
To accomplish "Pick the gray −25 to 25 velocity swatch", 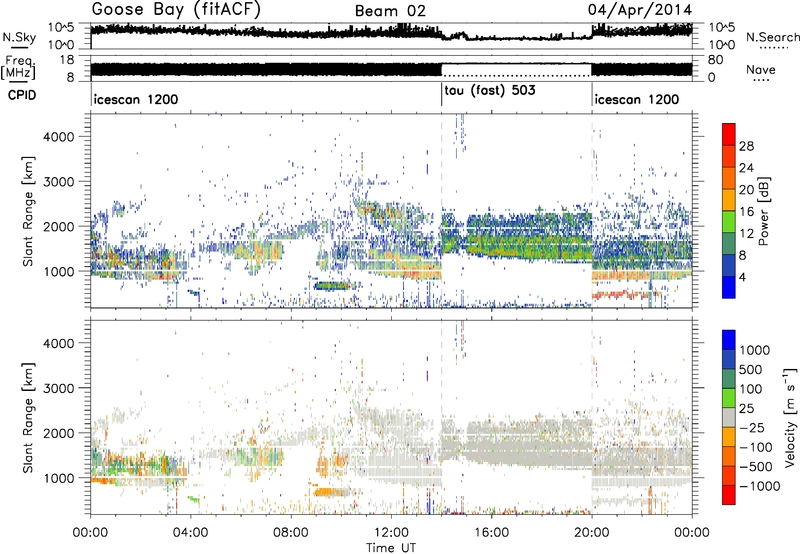I will [x=729, y=417].
